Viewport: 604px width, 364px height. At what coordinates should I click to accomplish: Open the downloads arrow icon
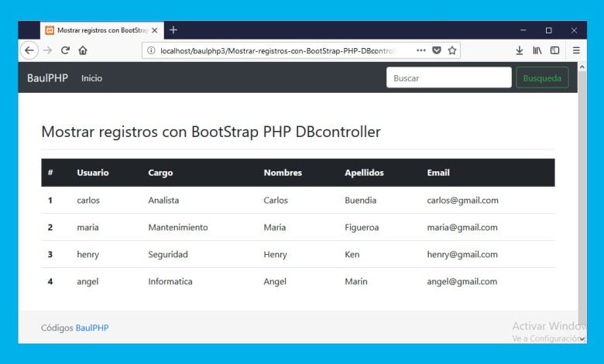(x=520, y=50)
